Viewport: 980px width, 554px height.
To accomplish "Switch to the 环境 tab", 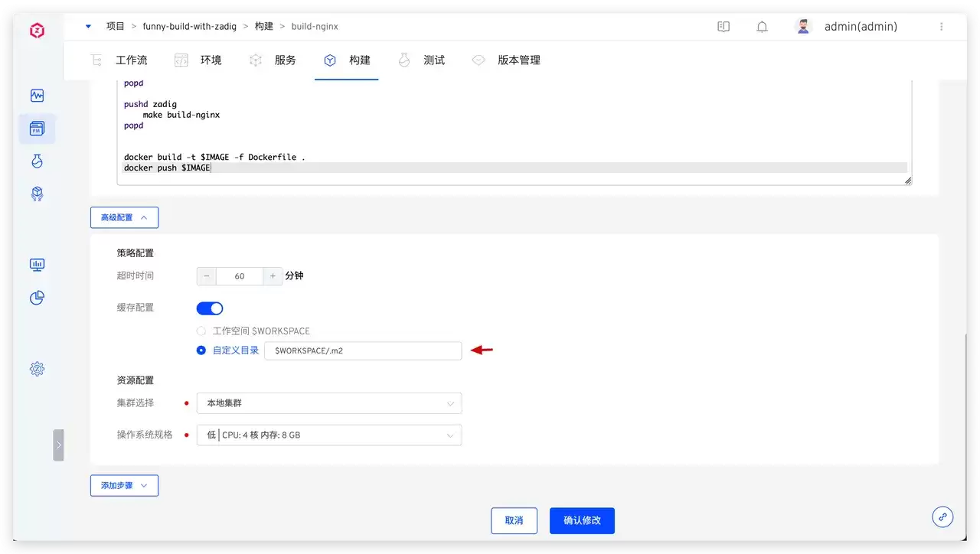I will pos(211,60).
